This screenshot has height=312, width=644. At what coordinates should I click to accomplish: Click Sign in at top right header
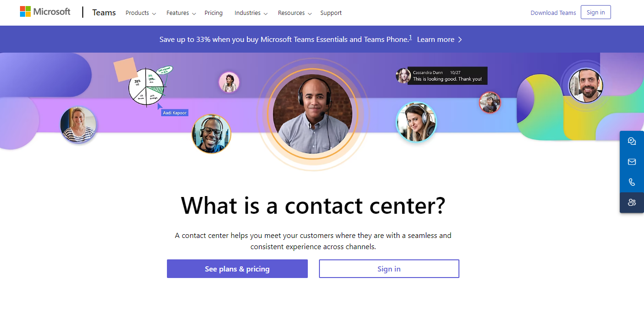coord(596,13)
